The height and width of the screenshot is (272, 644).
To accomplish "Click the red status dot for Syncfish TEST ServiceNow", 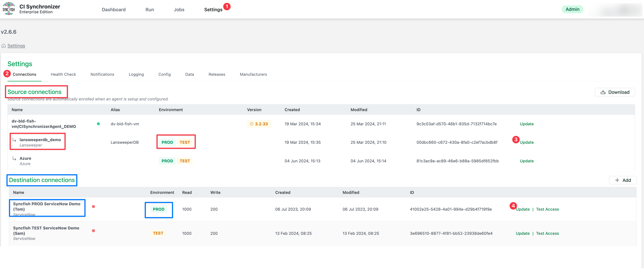I will coord(93,231).
